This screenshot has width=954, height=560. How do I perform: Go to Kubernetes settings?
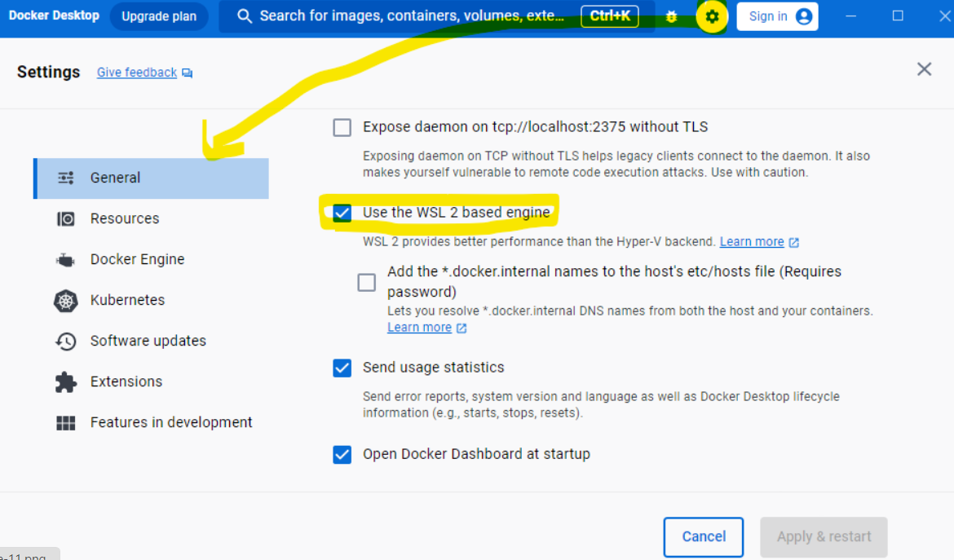[151, 300]
